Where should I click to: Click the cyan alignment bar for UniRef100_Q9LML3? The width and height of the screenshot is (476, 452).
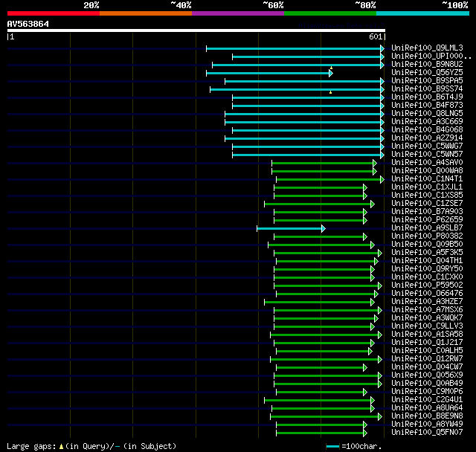[x=295, y=48]
